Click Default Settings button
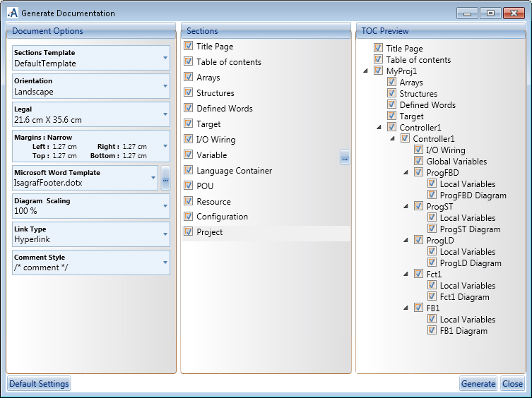The width and height of the screenshot is (532, 398). pos(39,384)
